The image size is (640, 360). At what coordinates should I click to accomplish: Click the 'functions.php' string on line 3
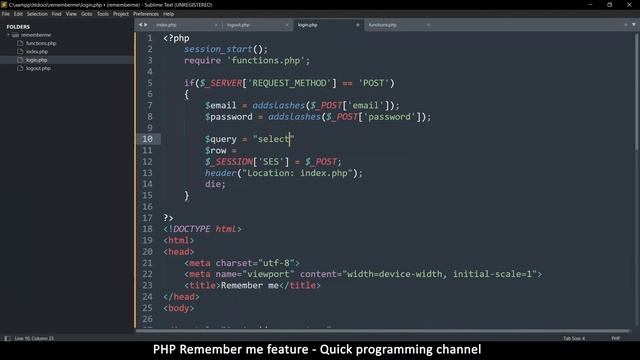pyautogui.click(x=266, y=60)
